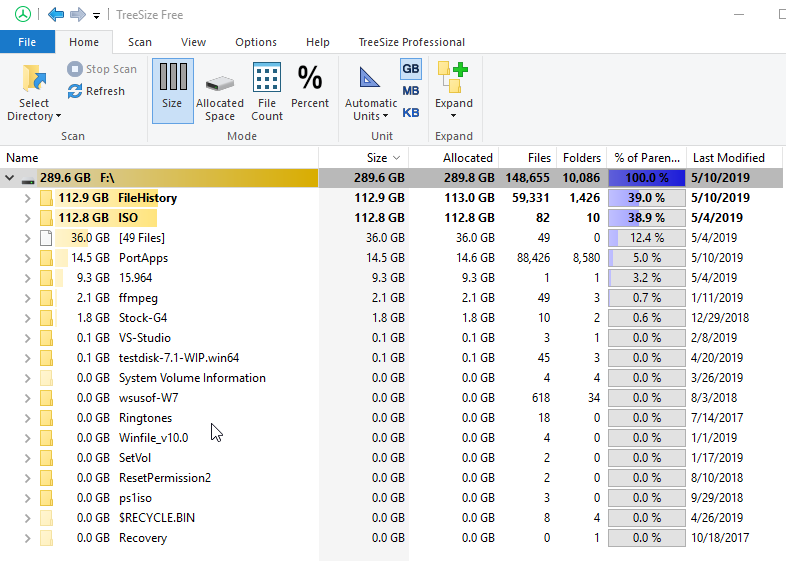Image resolution: width=786 pixels, height=561 pixels.
Task: Click the System Volume Information folder icon
Action: pyautogui.click(x=46, y=378)
